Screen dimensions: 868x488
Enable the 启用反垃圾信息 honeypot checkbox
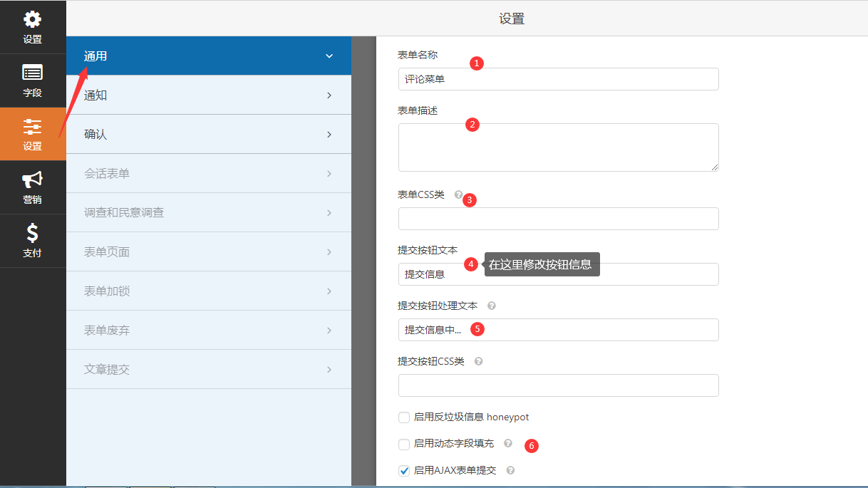pos(404,417)
